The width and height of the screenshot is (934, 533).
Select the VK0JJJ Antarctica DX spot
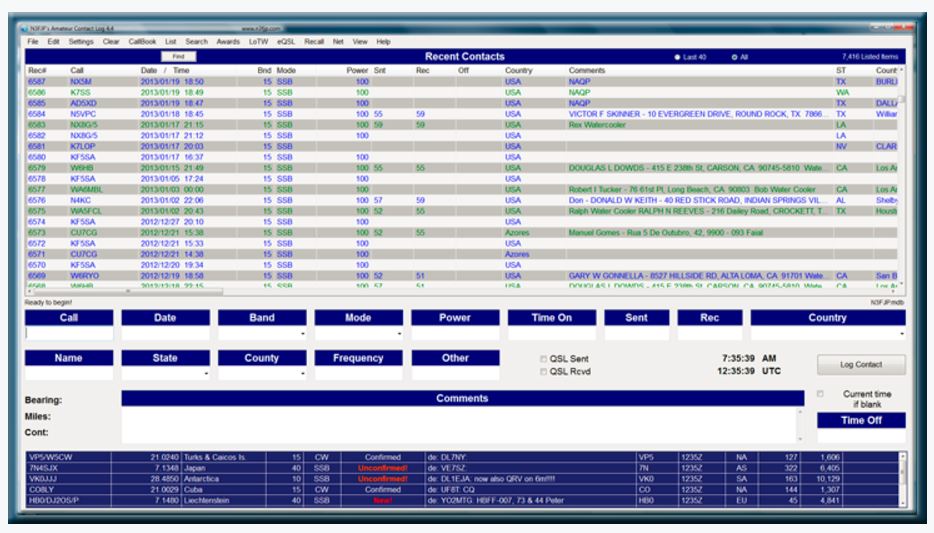coord(462,479)
